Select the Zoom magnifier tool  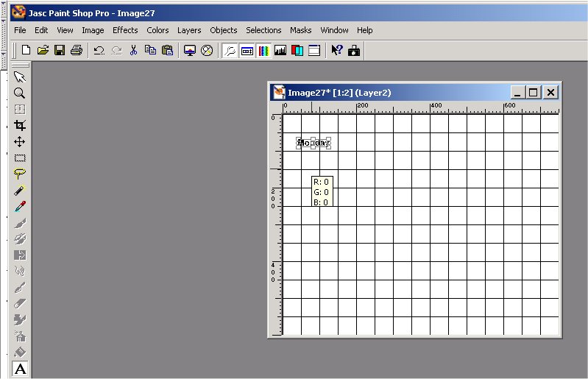pyautogui.click(x=20, y=93)
